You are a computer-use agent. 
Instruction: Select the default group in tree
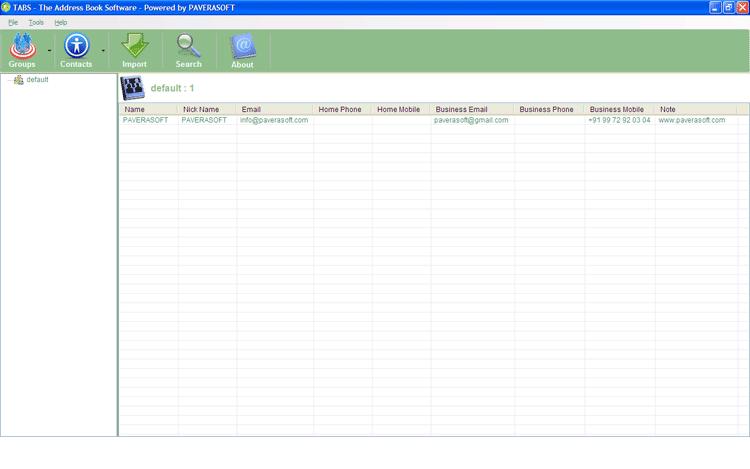(37, 80)
